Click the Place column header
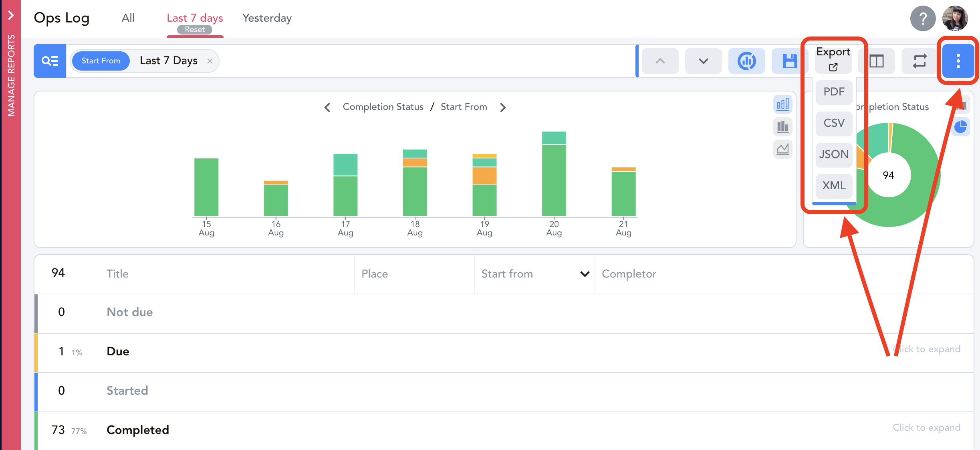This screenshot has height=450, width=980. (375, 274)
